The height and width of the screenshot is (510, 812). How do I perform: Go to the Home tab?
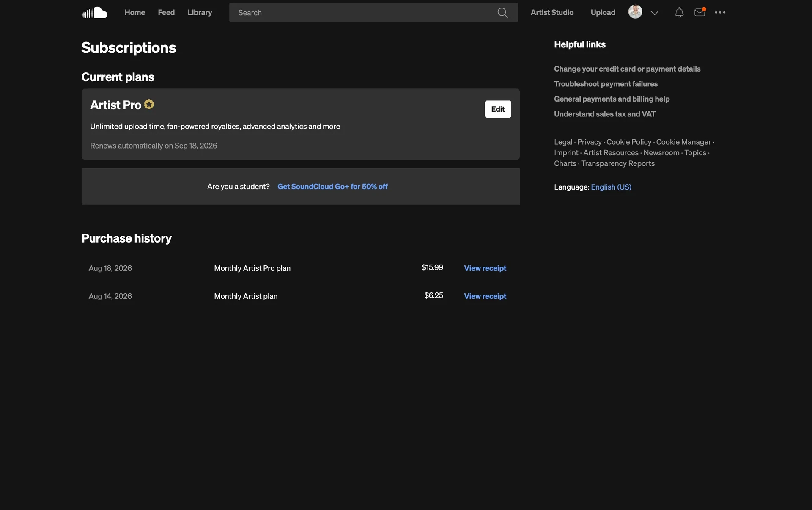[x=134, y=13]
